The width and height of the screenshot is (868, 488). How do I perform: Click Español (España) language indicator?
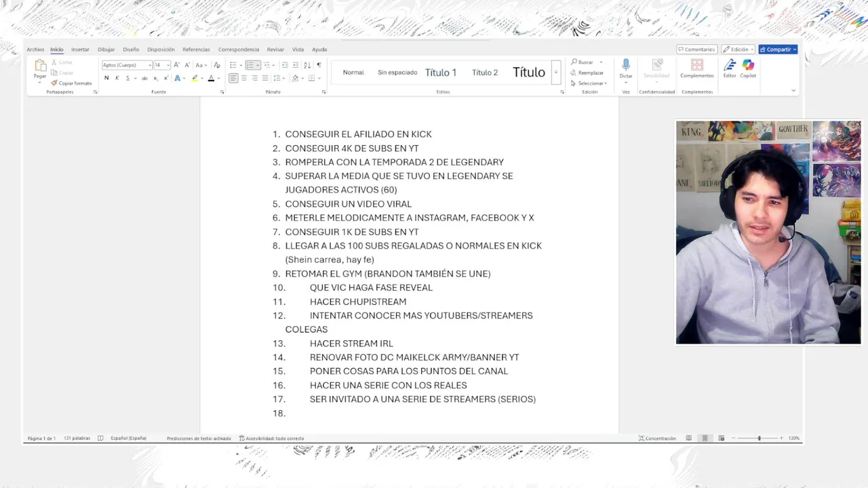(128, 439)
